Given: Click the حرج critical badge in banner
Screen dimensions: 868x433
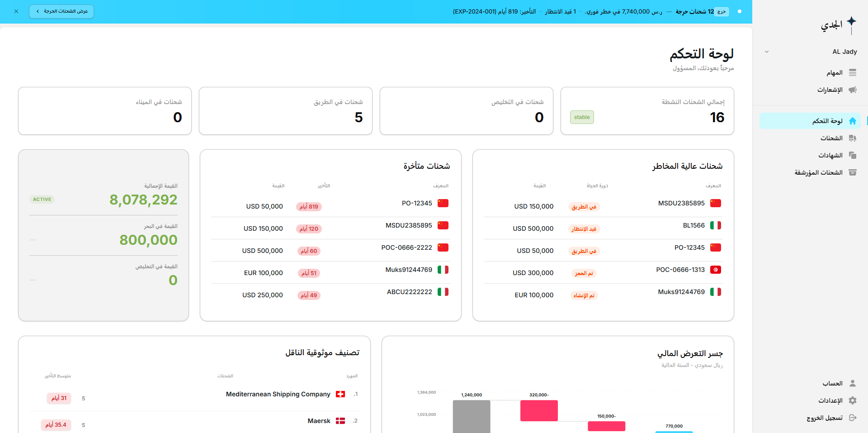Looking at the screenshot, I should pos(722,12).
